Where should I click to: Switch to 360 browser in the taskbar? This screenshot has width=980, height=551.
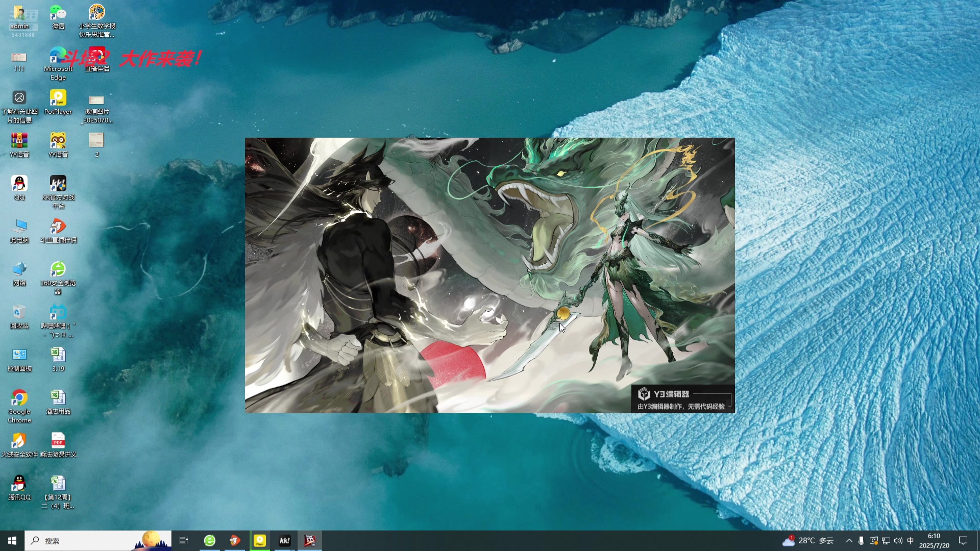click(210, 541)
